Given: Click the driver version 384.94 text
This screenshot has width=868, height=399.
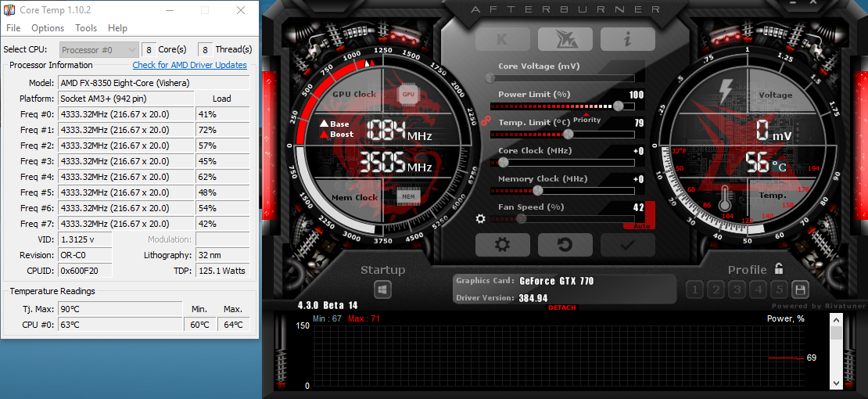Looking at the screenshot, I should (x=533, y=298).
